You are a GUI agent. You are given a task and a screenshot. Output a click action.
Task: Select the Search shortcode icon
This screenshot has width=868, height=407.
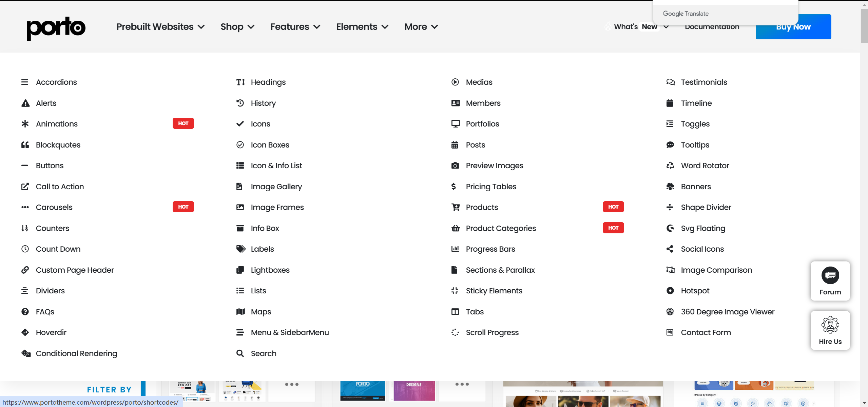pyautogui.click(x=240, y=353)
